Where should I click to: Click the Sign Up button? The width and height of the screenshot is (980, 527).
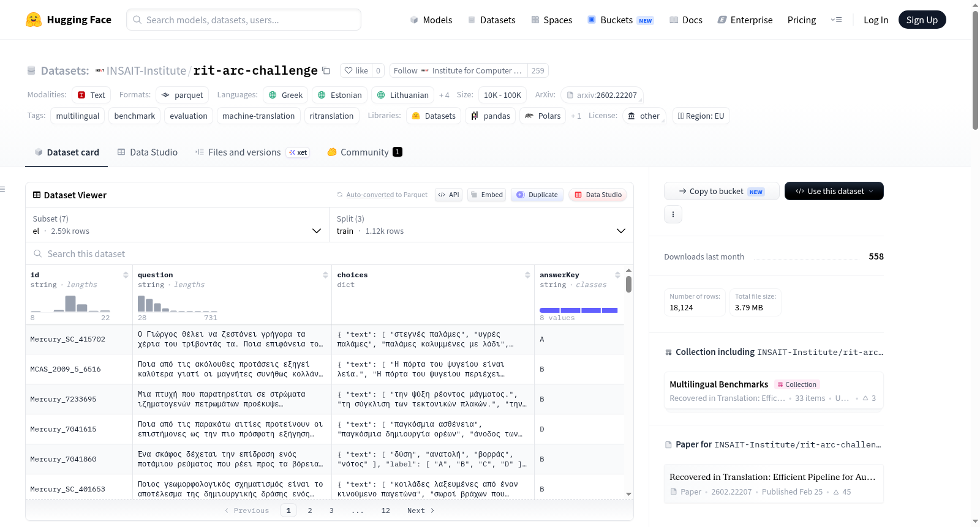tap(922, 20)
